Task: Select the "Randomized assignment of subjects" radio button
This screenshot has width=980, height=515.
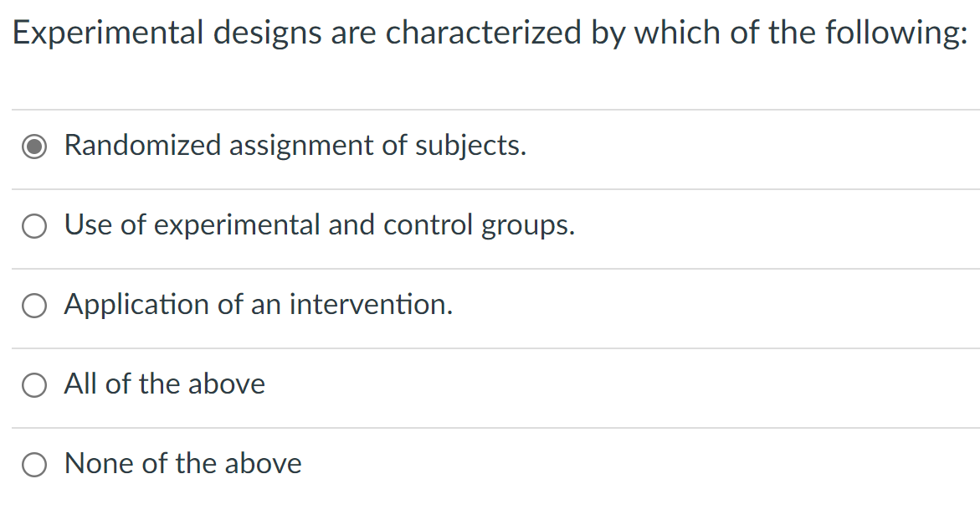Action: (x=33, y=146)
